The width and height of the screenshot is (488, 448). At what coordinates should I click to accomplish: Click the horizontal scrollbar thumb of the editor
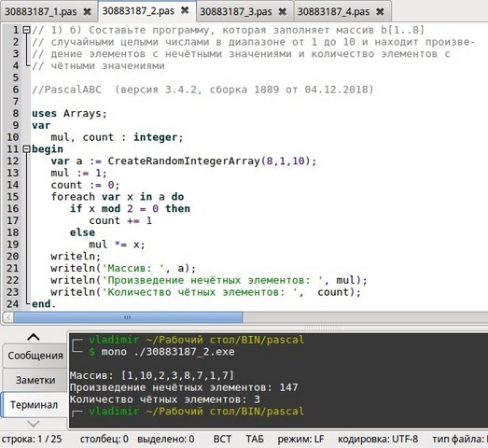click(x=128, y=317)
